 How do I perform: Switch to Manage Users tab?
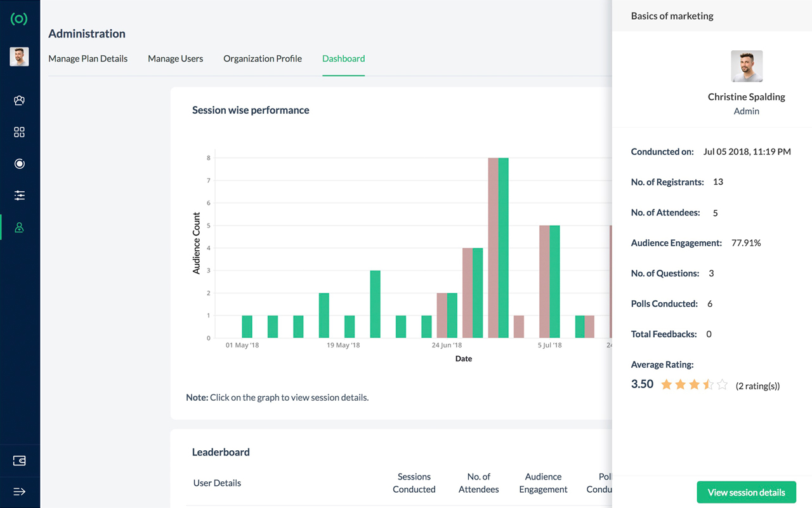point(176,58)
